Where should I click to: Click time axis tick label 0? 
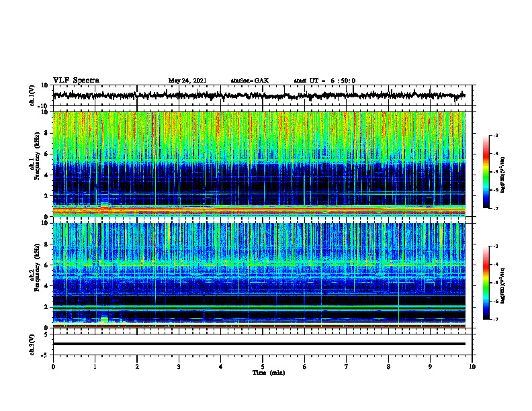click(53, 367)
